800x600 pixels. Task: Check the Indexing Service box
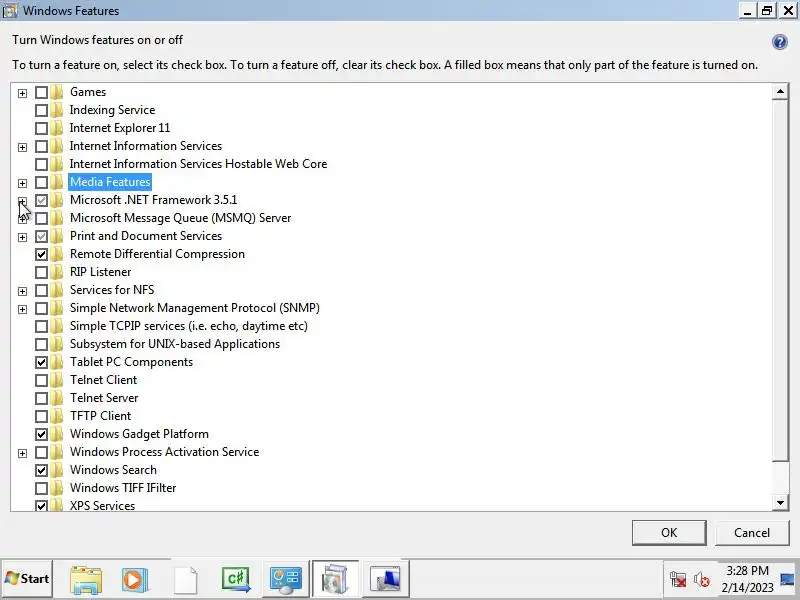[x=41, y=110]
